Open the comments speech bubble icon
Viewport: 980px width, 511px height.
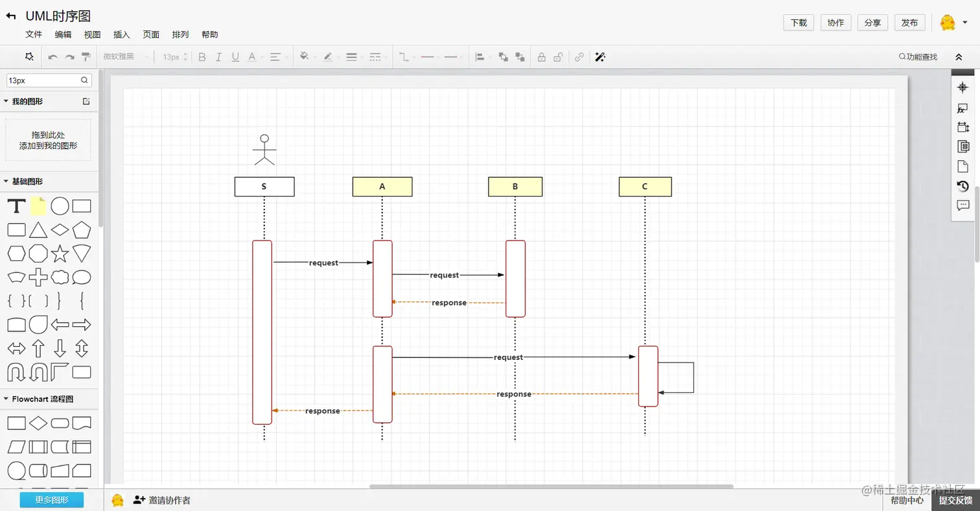click(962, 206)
